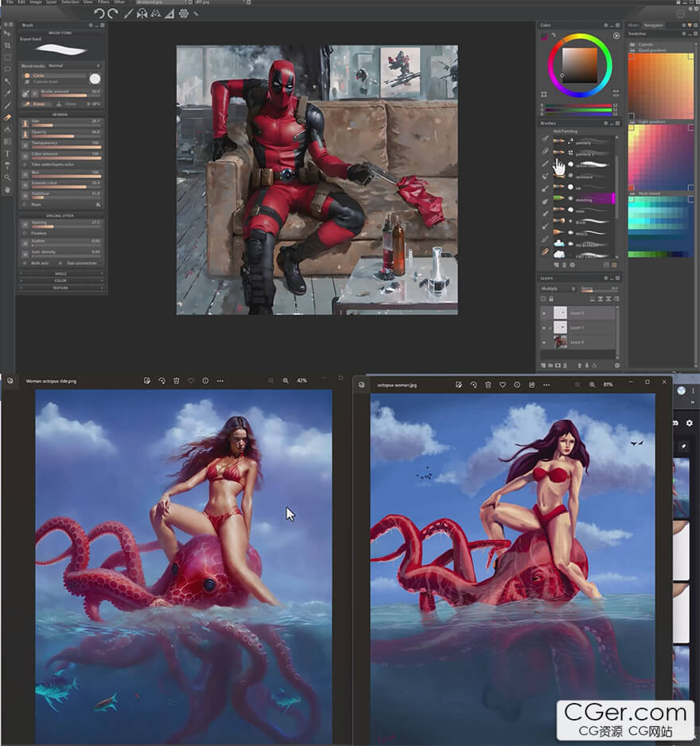Move the layer up with the arrow icon

click(580, 365)
